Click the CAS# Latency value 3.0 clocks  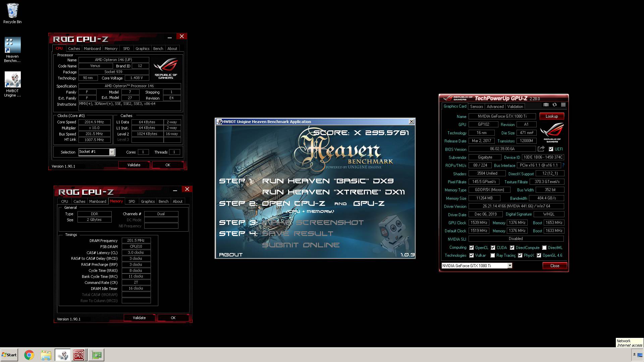[x=136, y=253]
